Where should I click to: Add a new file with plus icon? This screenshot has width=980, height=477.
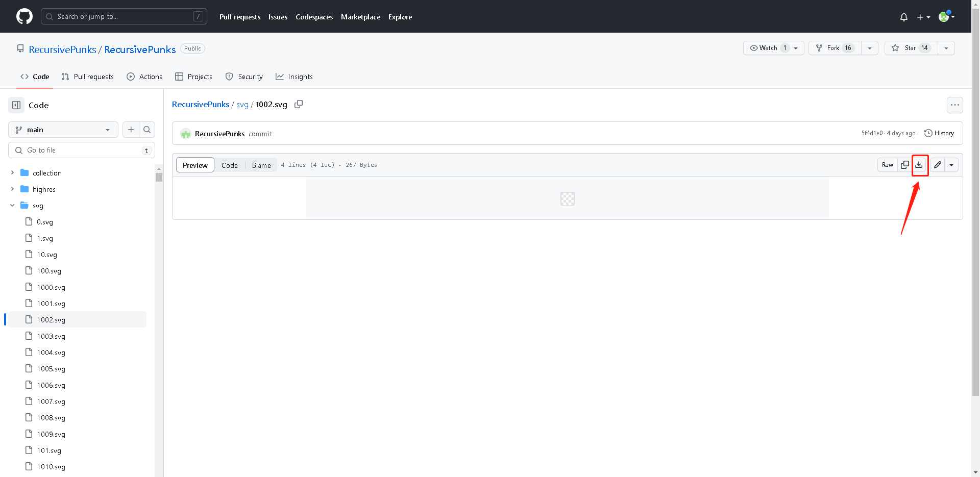(x=131, y=130)
